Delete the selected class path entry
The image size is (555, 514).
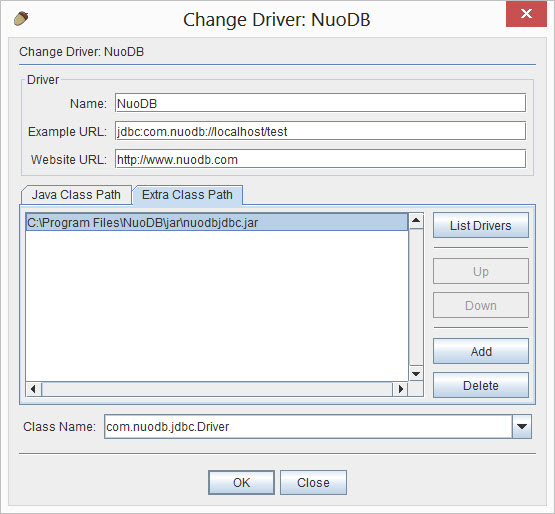(x=481, y=385)
